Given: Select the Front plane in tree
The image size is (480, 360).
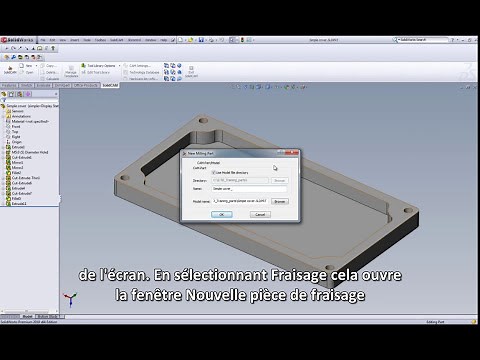Looking at the screenshot, I should click(13, 127).
